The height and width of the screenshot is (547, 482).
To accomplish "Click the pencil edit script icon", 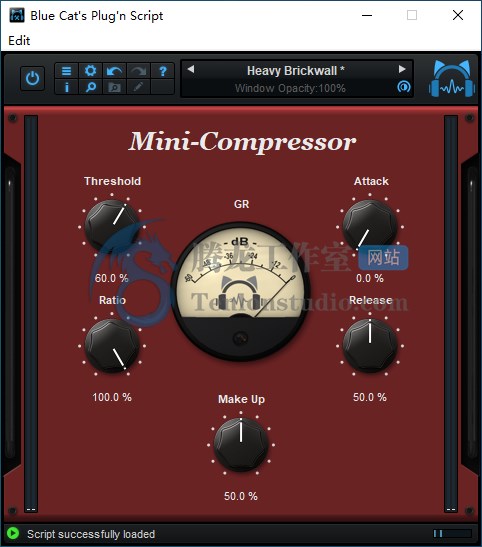I will (x=138, y=87).
